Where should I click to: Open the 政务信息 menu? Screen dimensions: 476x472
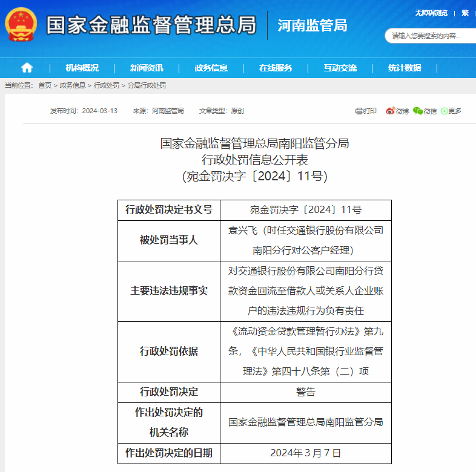pos(211,68)
